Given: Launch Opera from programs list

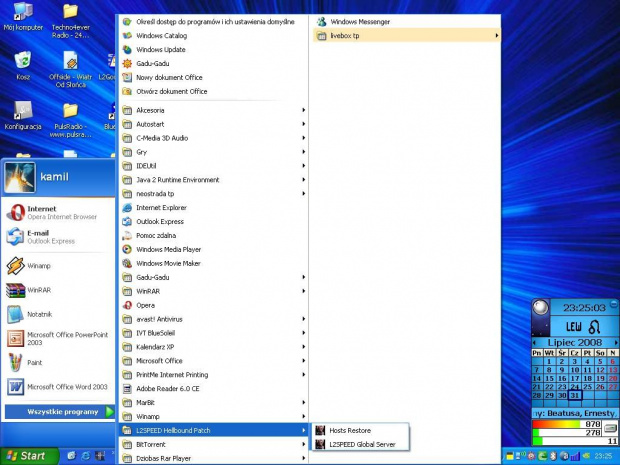Looking at the screenshot, I should pyautogui.click(x=214, y=305).
